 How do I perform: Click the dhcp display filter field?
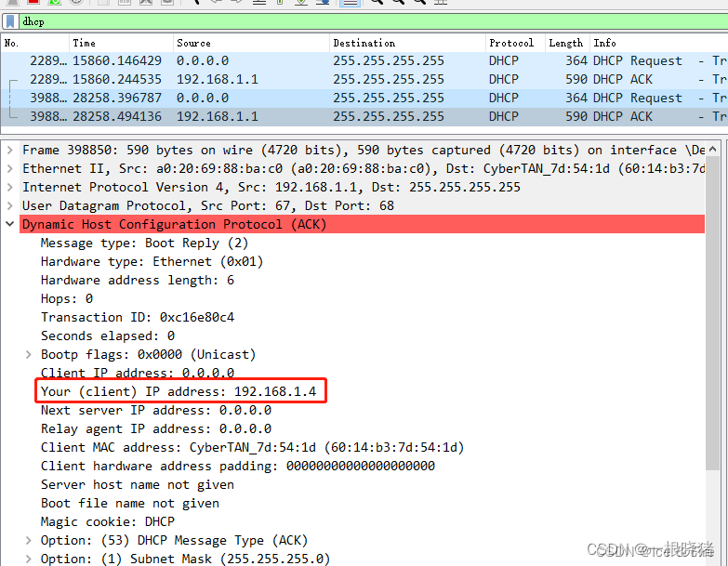coord(371,21)
